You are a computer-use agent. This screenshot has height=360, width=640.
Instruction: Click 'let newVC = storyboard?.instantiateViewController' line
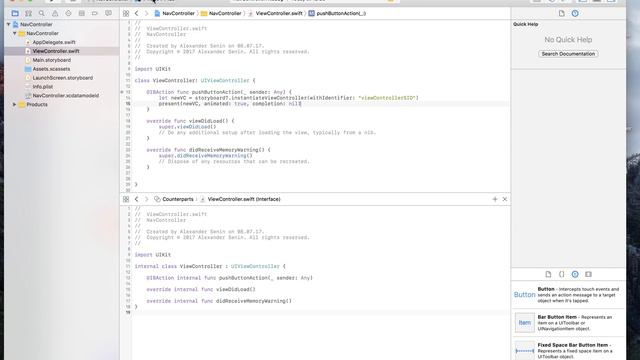[289, 98]
